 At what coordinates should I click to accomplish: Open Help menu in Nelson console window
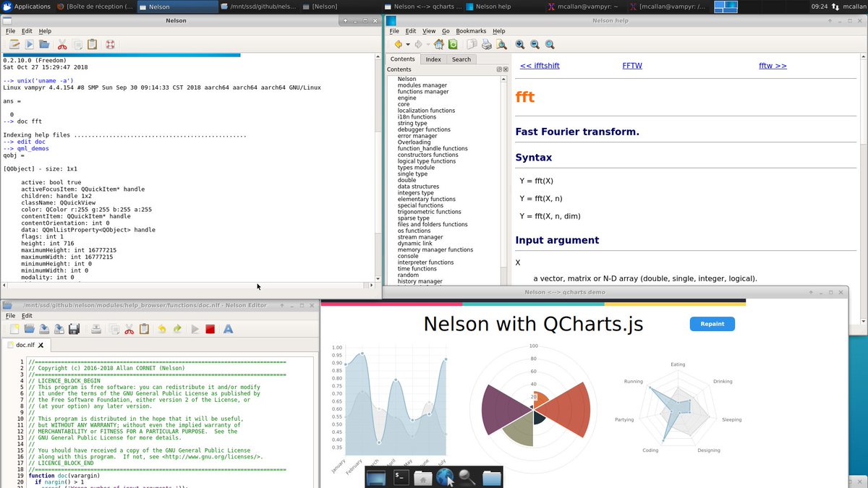click(45, 31)
